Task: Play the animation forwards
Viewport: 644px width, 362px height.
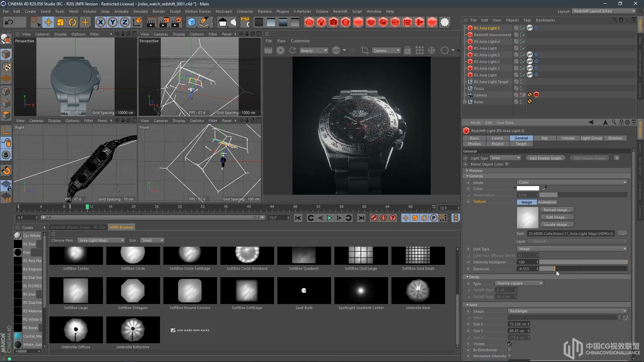Action: point(329,218)
